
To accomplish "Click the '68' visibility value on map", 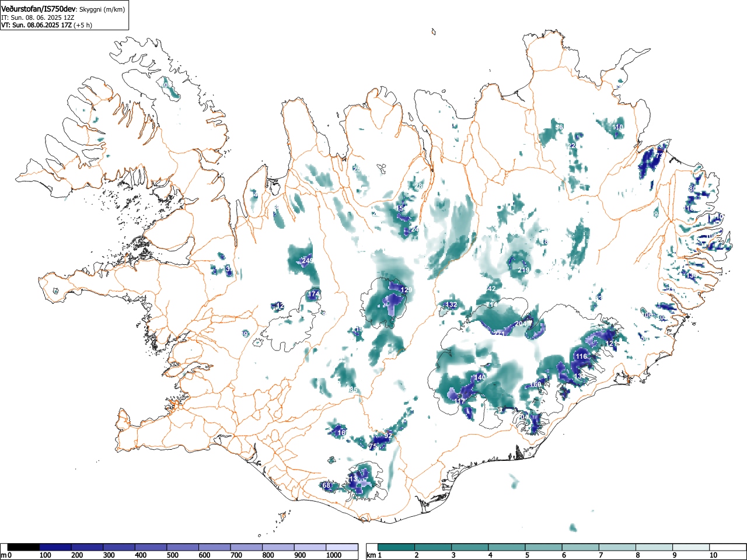I will [326, 485].
